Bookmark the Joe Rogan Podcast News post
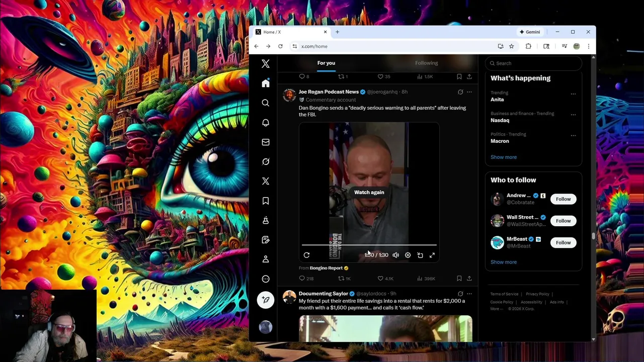This screenshot has width=644, height=362. (459, 279)
